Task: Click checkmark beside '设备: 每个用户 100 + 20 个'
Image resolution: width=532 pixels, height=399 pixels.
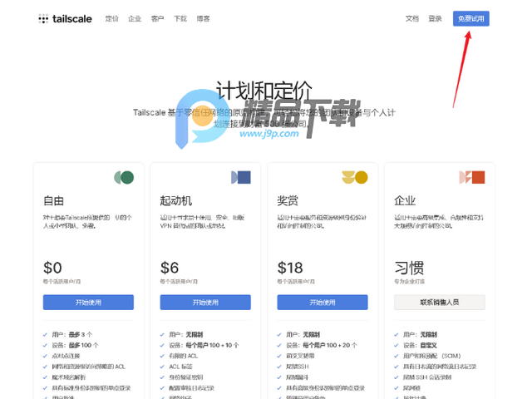Action: click(x=279, y=346)
